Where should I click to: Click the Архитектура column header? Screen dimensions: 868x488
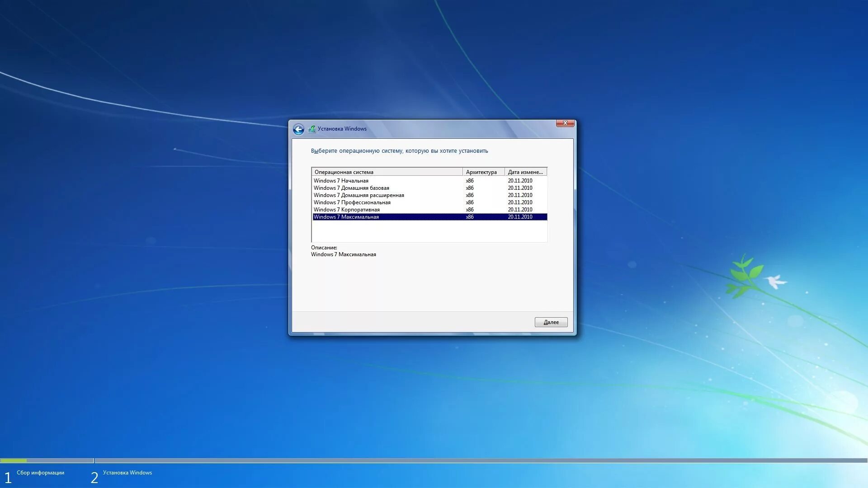[482, 172]
